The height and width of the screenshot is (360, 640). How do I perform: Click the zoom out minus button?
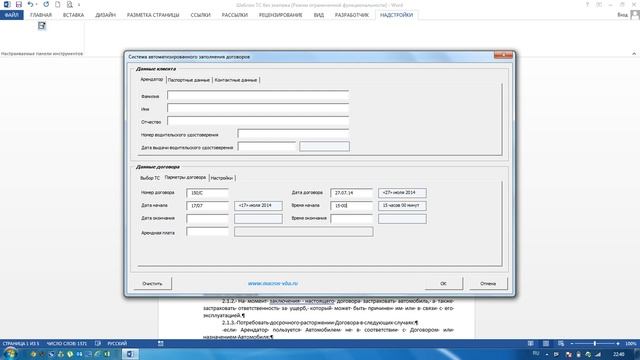pyautogui.click(x=572, y=344)
